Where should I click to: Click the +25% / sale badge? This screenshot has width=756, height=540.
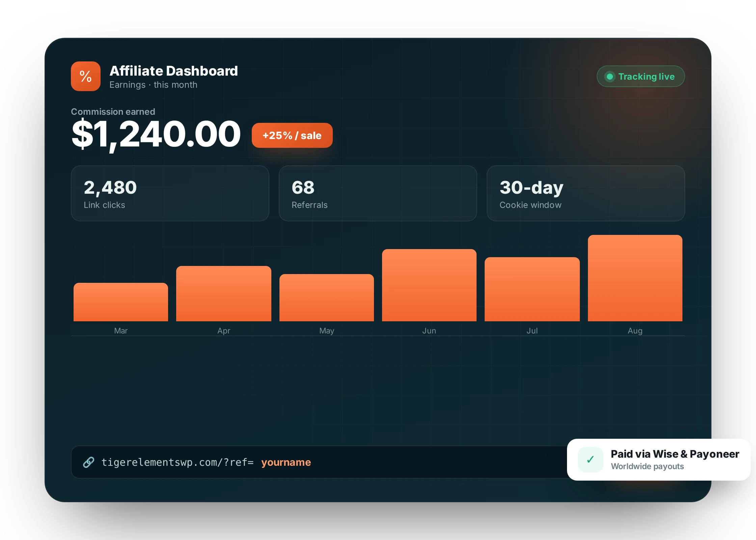[x=292, y=135]
